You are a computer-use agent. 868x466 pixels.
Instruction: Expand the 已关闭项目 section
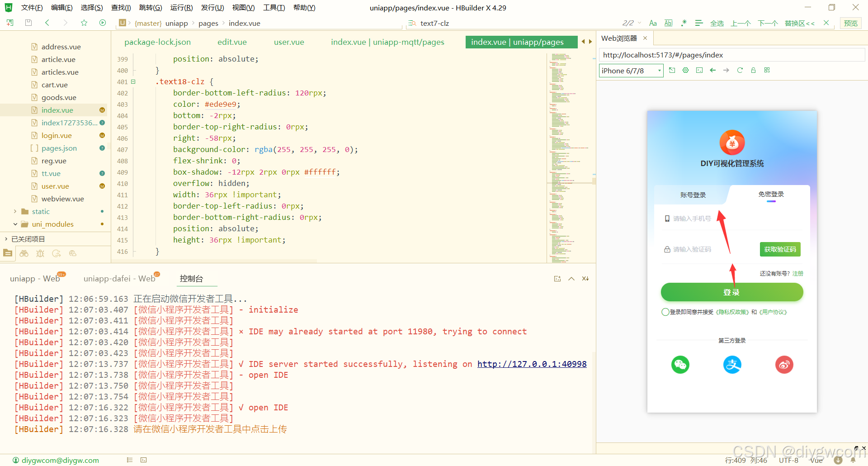click(x=6, y=239)
